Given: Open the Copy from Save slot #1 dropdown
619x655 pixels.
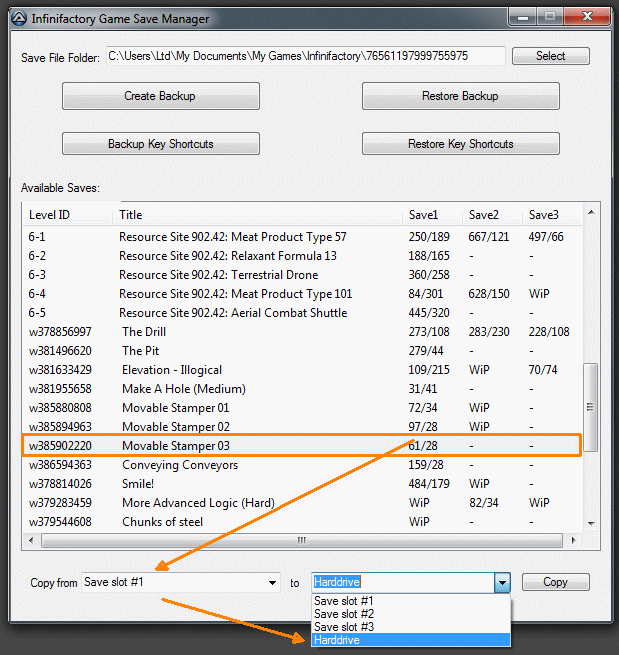Looking at the screenshot, I should 181,582.
